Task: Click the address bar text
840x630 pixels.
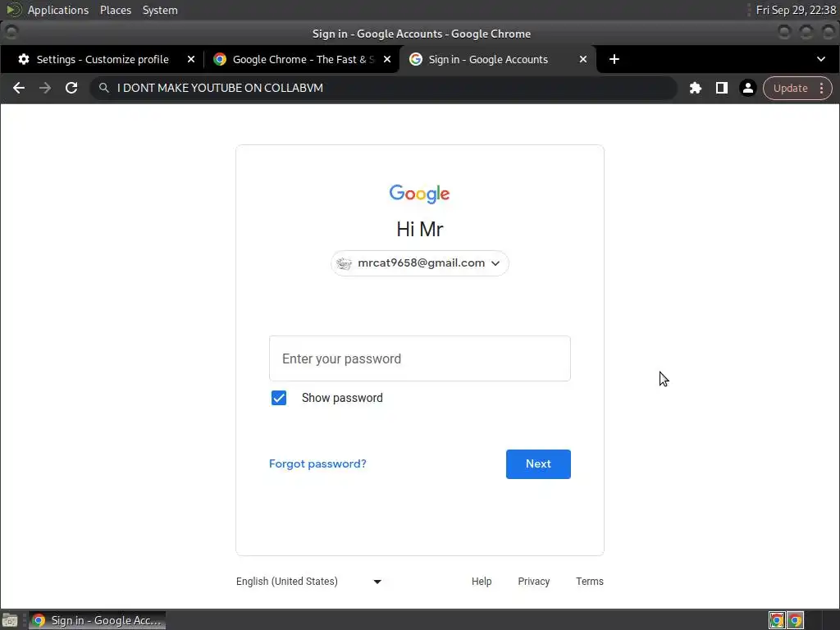Action: 220,88
